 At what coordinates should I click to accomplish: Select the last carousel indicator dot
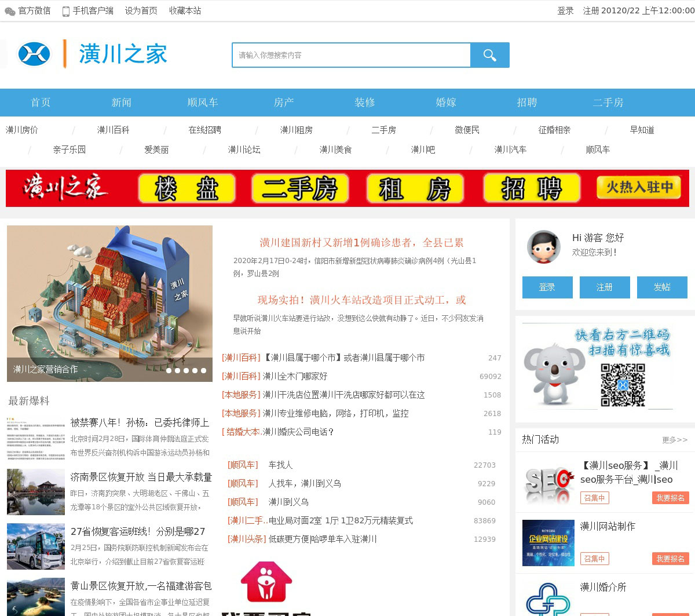(203, 370)
